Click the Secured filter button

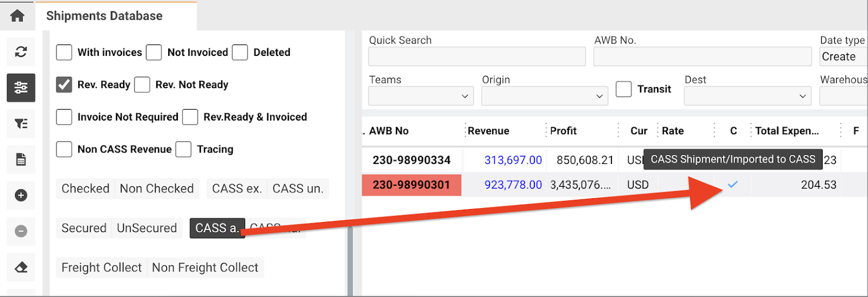(x=84, y=228)
